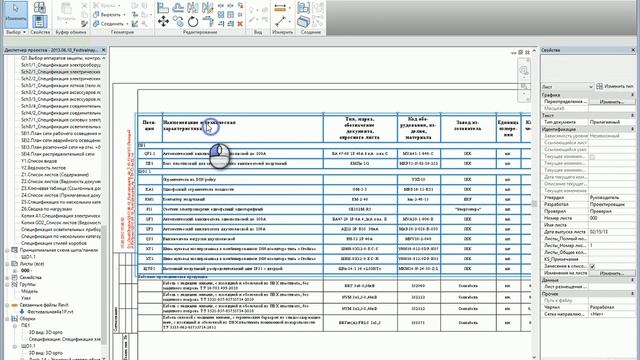Screen dimensions: 640x360
Task: Toggle the Текущее изменение checkbox
Action: (593, 157)
